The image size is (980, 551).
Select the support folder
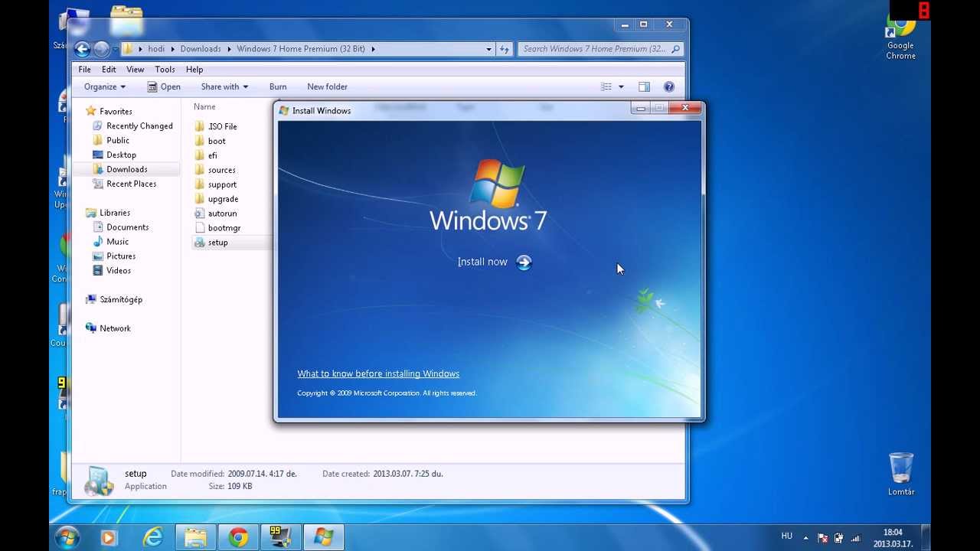tap(222, 185)
